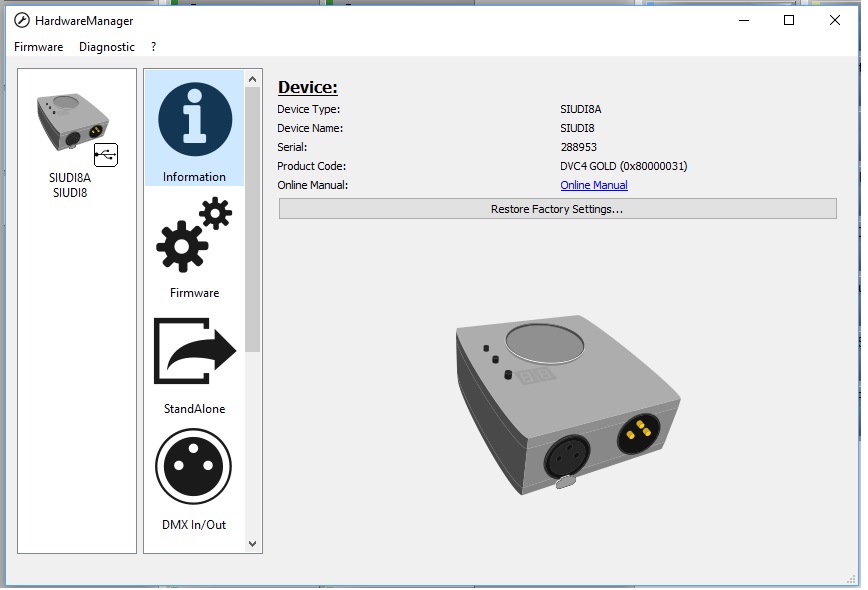The image size is (868, 590).
Task: Click the 'Product Code:' label
Action: (312, 166)
